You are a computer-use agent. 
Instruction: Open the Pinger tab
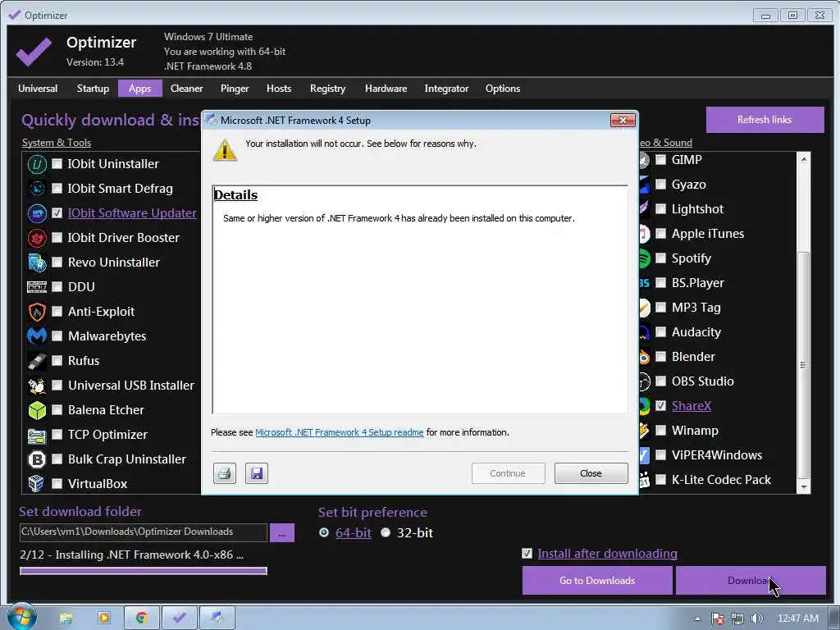235,89
